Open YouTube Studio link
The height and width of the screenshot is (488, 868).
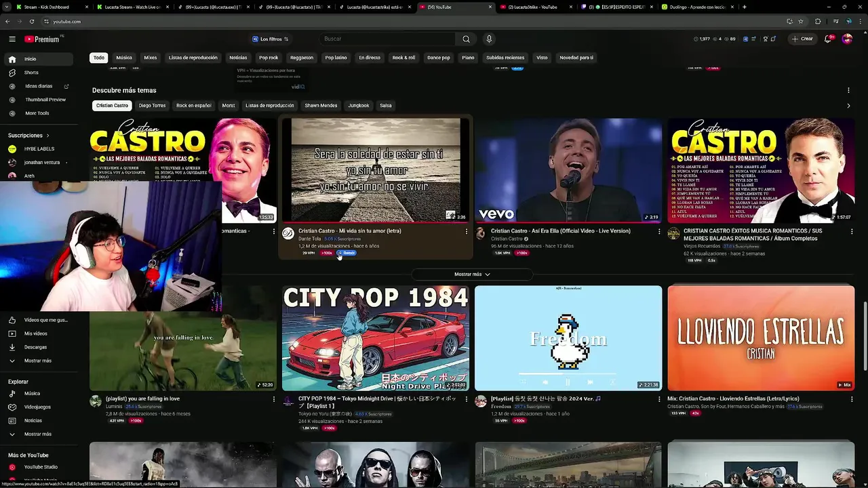point(41,467)
